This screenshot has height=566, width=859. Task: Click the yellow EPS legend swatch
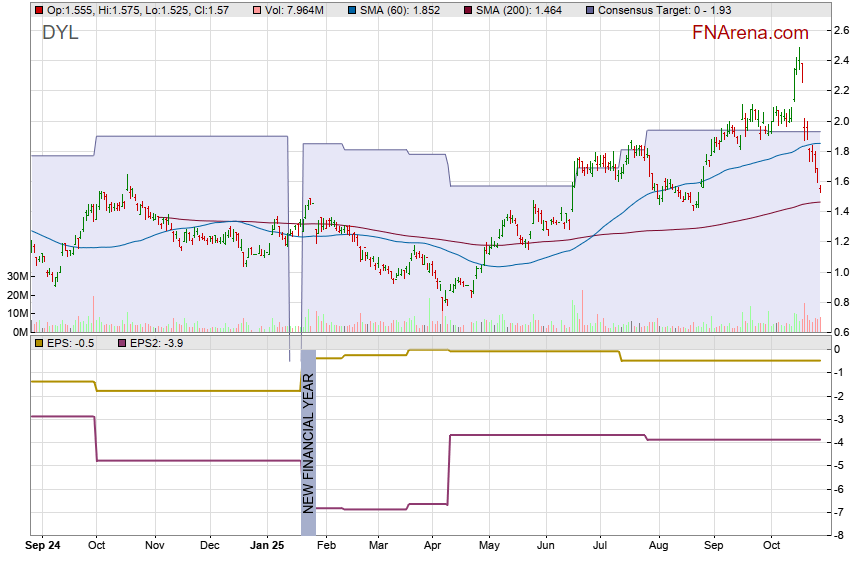38,343
